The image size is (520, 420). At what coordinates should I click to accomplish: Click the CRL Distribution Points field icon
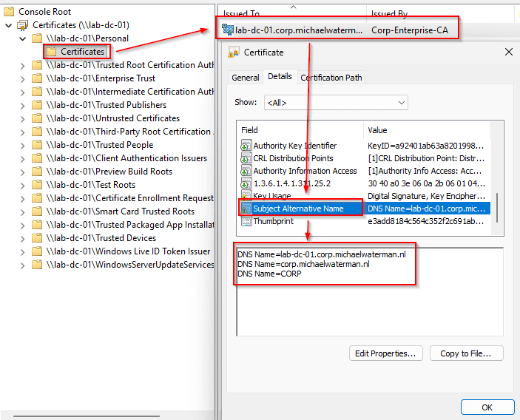coord(246,158)
